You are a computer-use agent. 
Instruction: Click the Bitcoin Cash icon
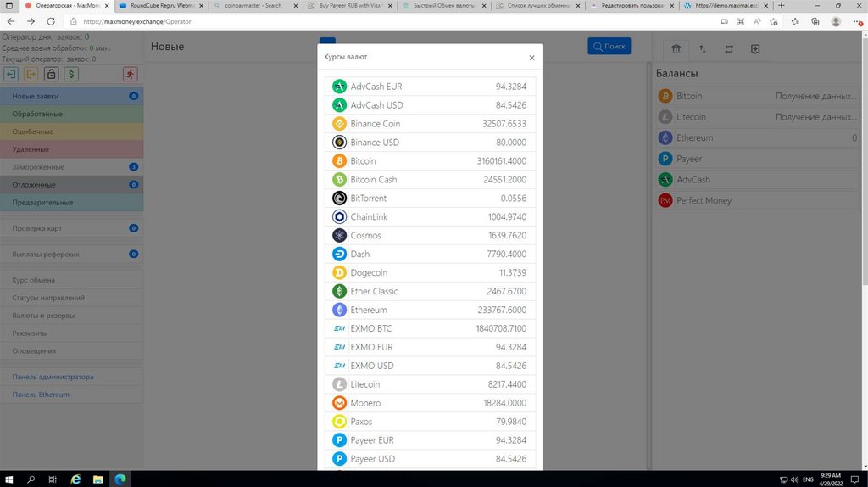(339, 180)
